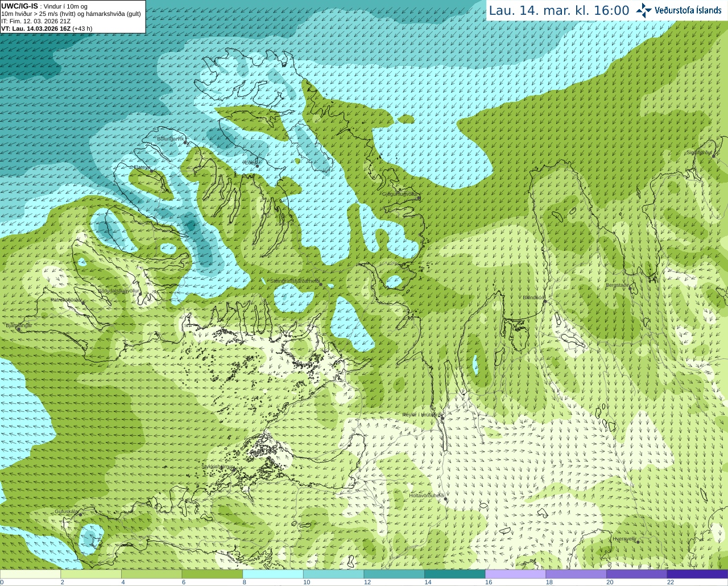This screenshot has width=728, height=586.
Task: Click the "Lau. 14. mar. kl. 16:00" timestamp
Action: (x=559, y=11)
